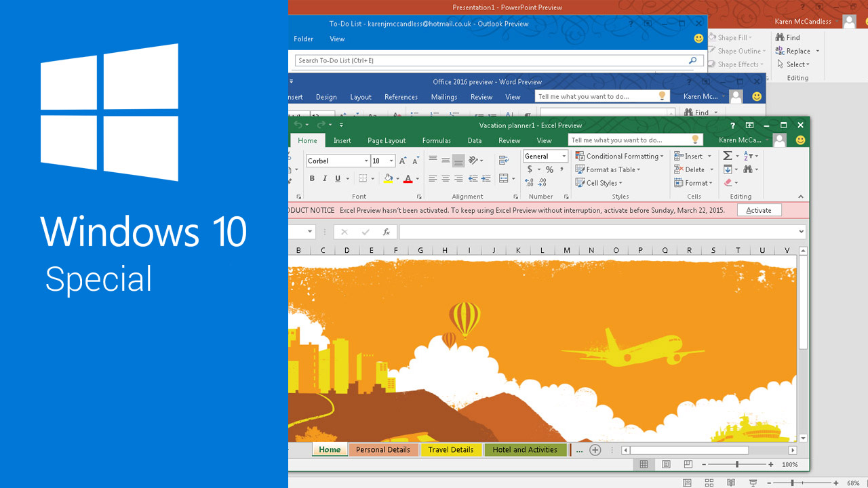Image resolution: width=868 pixels, height=488 pixels.
Task: Switch to Page Layout view icon in Excel status bar
Action: tap(666, 464)
